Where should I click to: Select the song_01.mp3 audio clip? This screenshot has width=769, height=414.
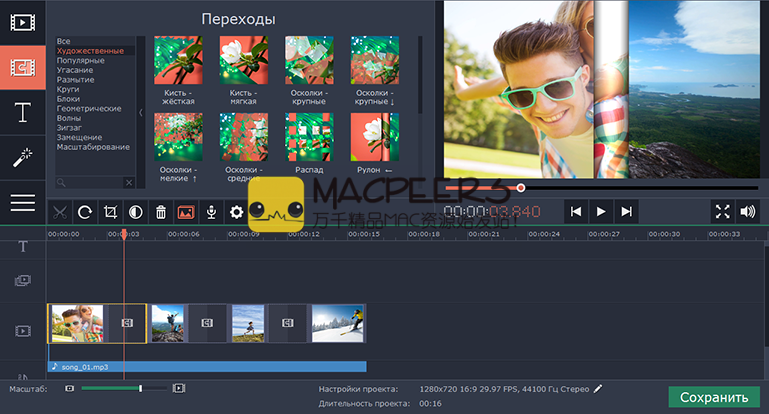click(207, 367)
